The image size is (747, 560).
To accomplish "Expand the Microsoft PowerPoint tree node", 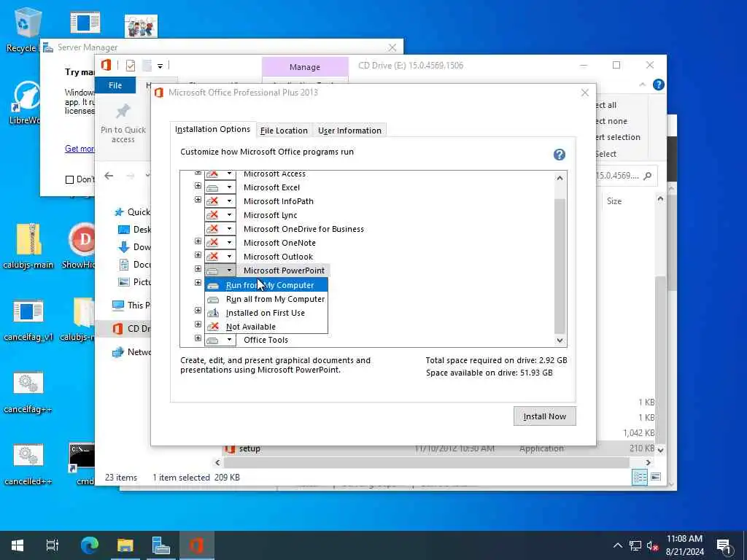I will click(x=198, y=269).
